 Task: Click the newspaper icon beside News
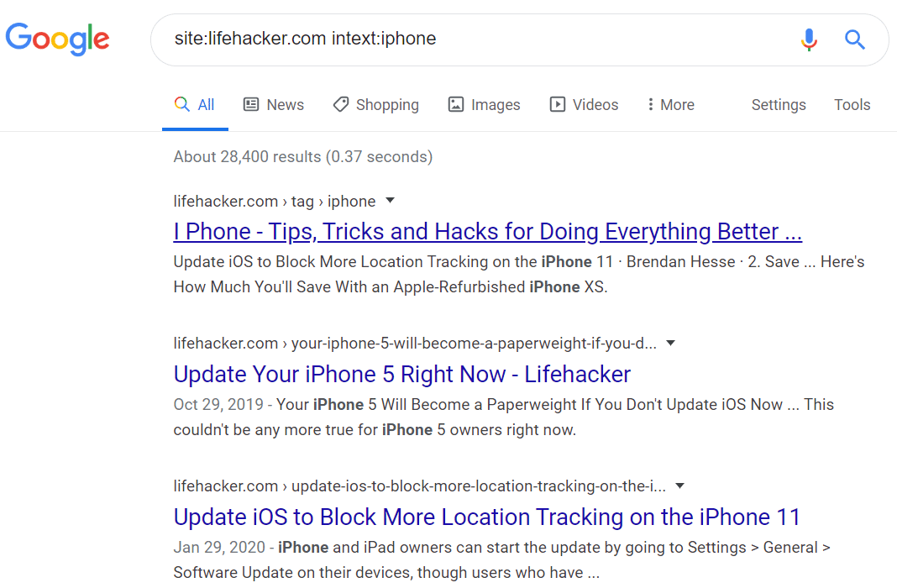pyautogui.click(x=250, y=104)
